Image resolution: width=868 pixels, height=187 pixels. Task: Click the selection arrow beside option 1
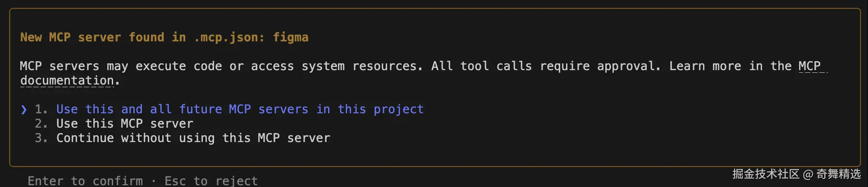point(24,110)
